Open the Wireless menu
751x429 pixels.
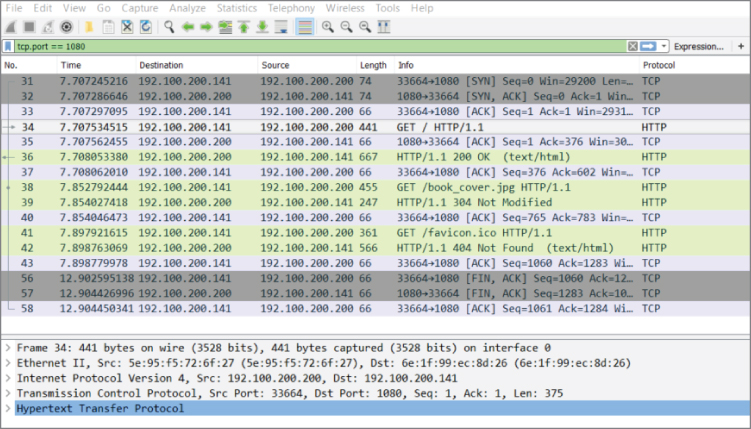click(345, 8)
